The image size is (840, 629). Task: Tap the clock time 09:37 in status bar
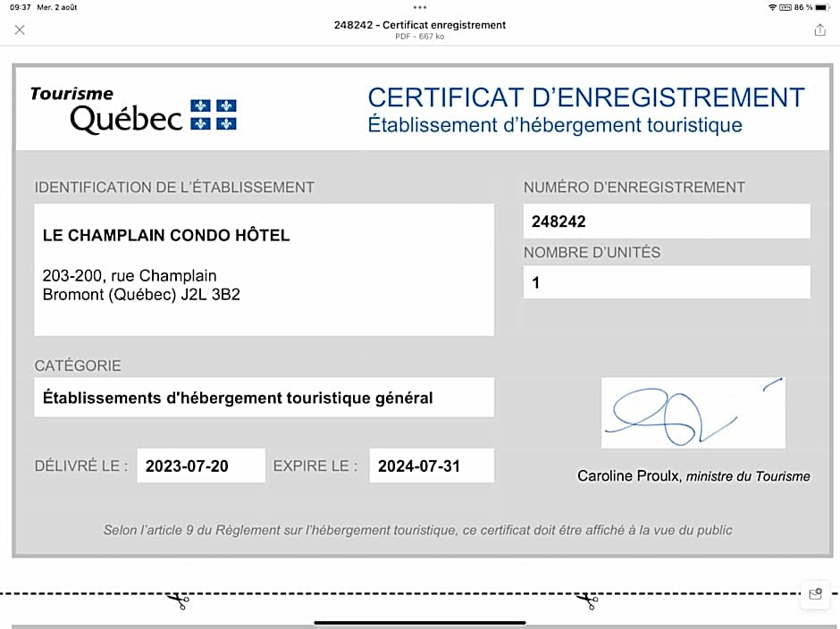point(20,7)
